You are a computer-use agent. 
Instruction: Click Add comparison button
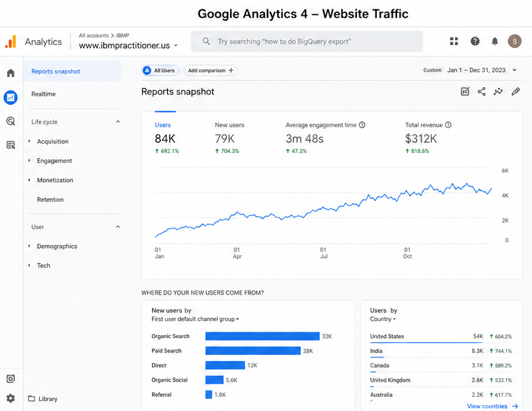click(x=211, y=70)
